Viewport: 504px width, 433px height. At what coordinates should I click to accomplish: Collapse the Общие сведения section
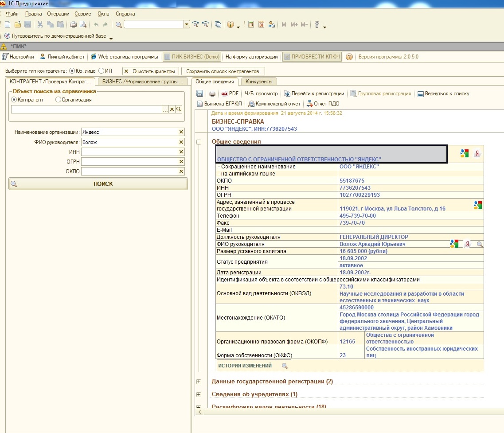pos(199,142)
